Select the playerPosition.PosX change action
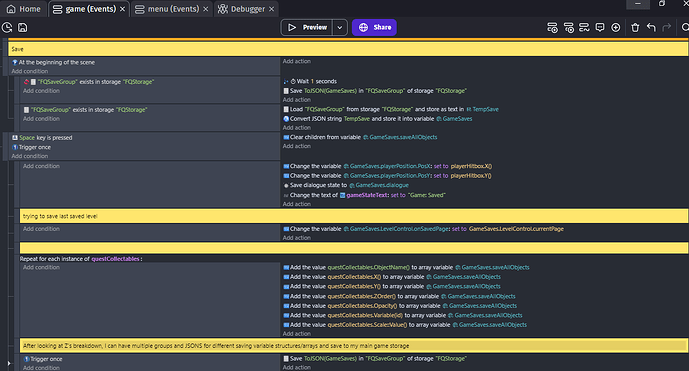Viewport: 689px width, 371px height. (388, 166)
